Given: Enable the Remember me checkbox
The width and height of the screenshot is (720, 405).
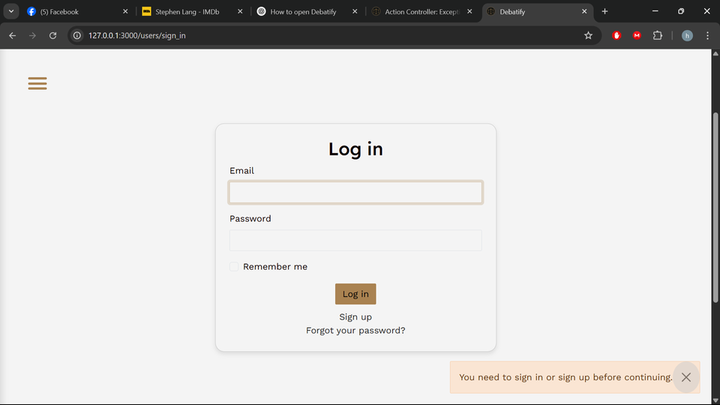Looking at the screenshot, I should click(234, 267).
